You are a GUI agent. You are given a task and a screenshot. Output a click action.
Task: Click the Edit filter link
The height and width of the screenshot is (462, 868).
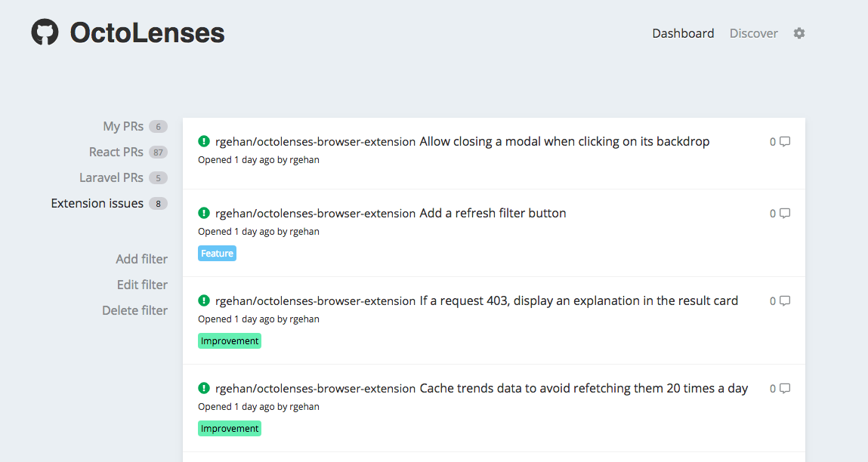142,285
